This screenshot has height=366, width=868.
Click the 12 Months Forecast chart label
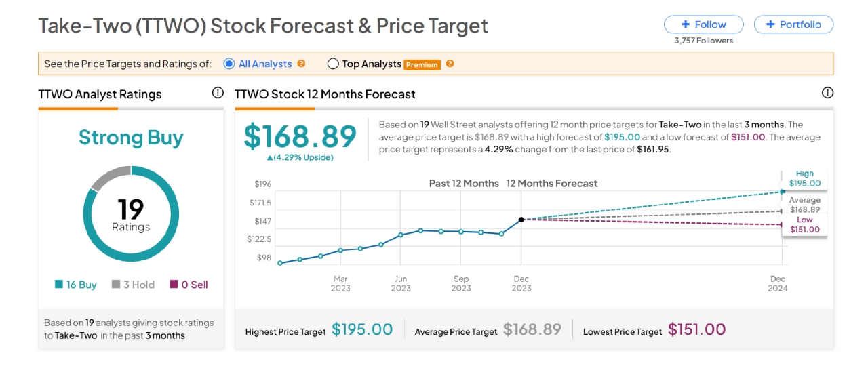[552, 184]
